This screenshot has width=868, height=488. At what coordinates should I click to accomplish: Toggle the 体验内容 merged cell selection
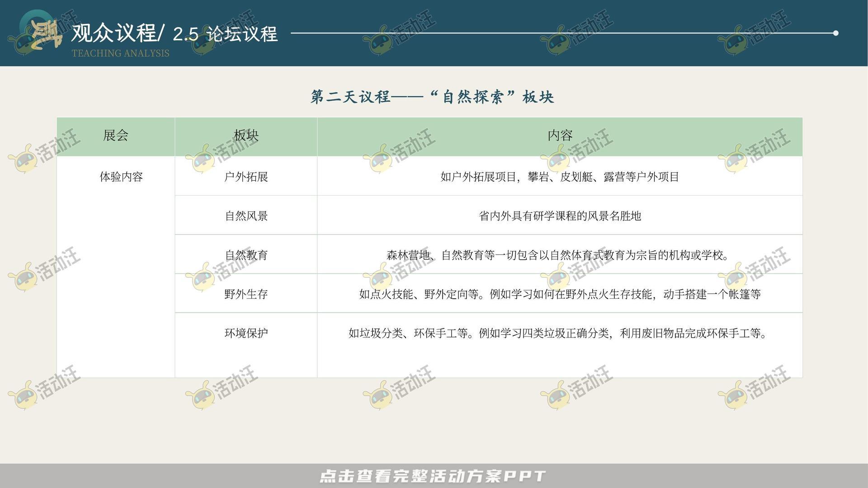coord(121,178)
